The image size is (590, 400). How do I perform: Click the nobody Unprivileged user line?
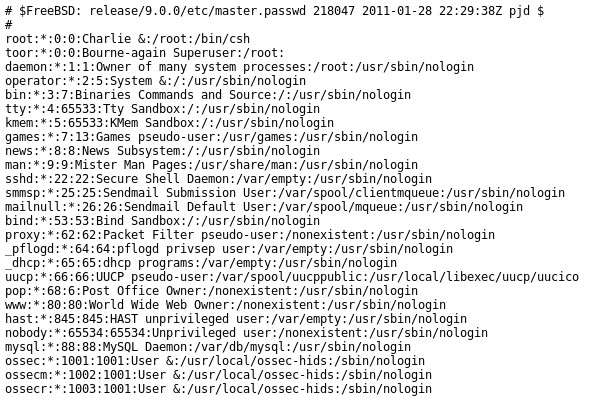[x=246, y=333]
